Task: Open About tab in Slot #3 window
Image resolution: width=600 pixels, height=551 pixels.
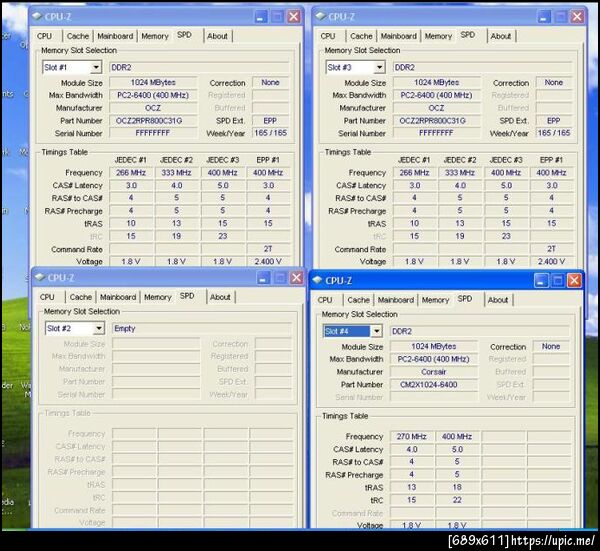Action: point(501,36)
